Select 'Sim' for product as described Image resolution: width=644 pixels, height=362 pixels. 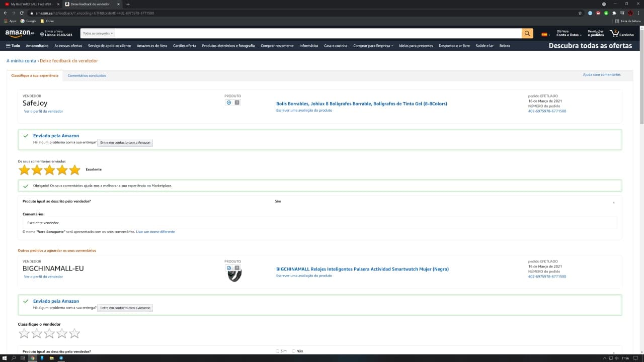click(277, 351)
